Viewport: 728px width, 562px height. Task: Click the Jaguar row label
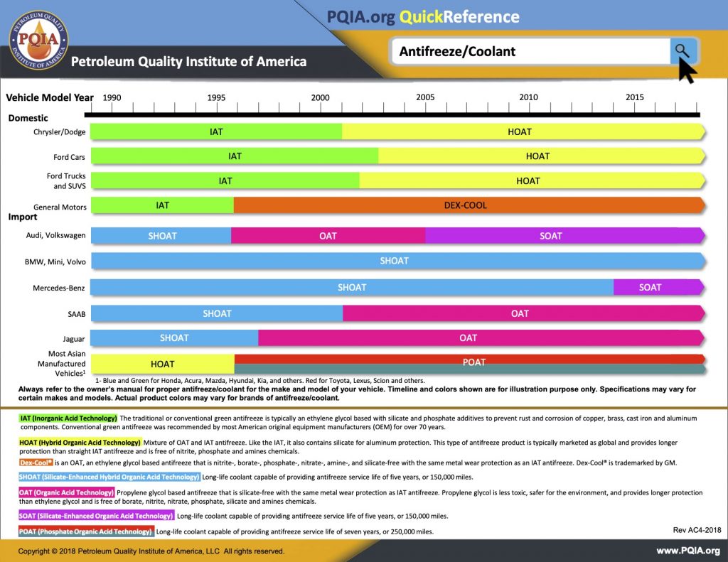point(74,339)
